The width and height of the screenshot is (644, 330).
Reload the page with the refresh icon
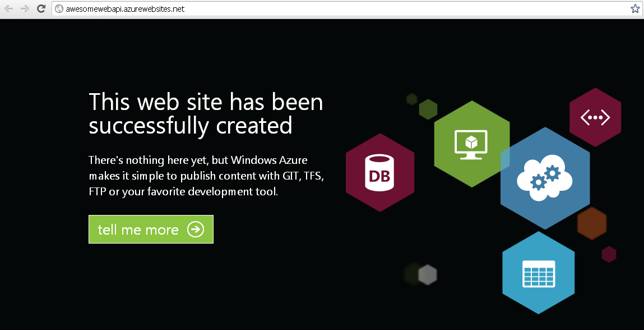point(41,8)
